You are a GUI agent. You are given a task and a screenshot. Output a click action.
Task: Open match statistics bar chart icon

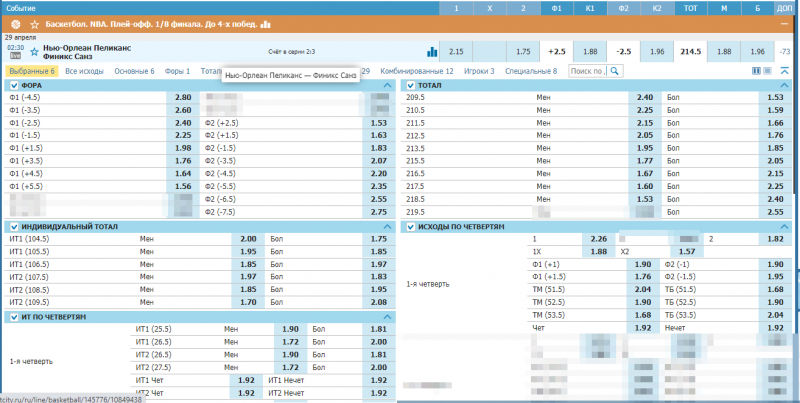pos(432,51)
